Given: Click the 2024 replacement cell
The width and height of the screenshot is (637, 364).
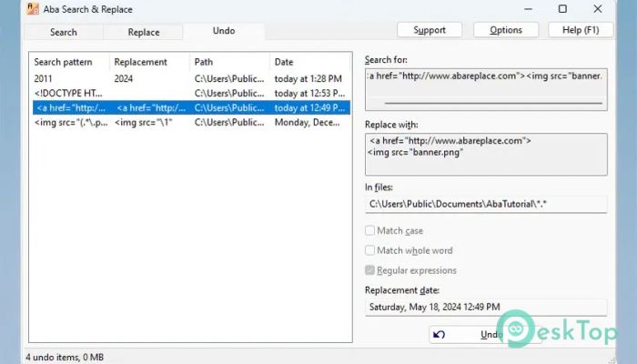Looking at the screenshot, I should pos(124,79).
